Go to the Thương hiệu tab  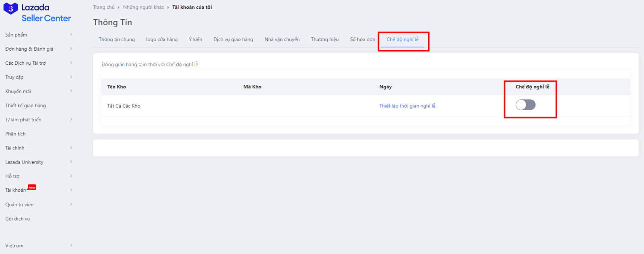point(324,39)
